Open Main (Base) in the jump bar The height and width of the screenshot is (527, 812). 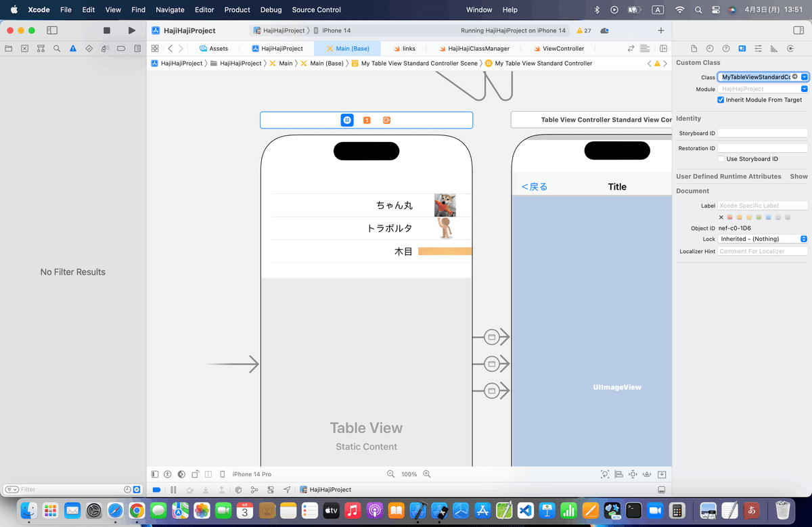pyautogui.click(x=322, y=63)
